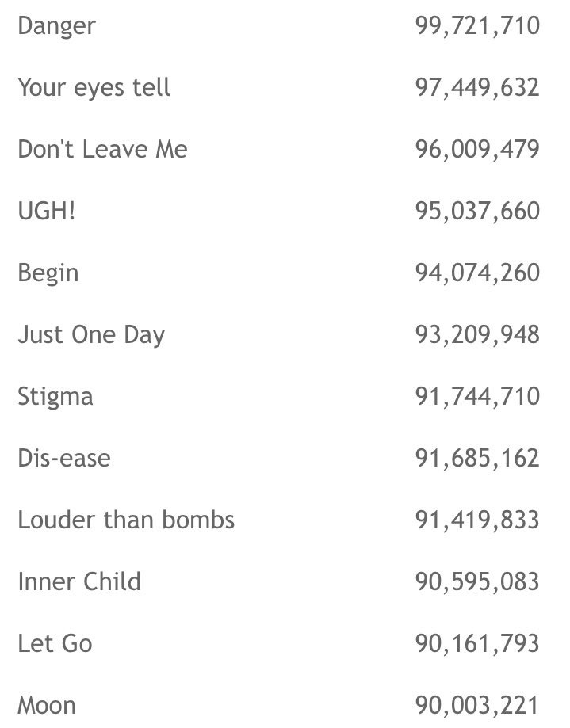Select the Begin track name

coord(48,273)
